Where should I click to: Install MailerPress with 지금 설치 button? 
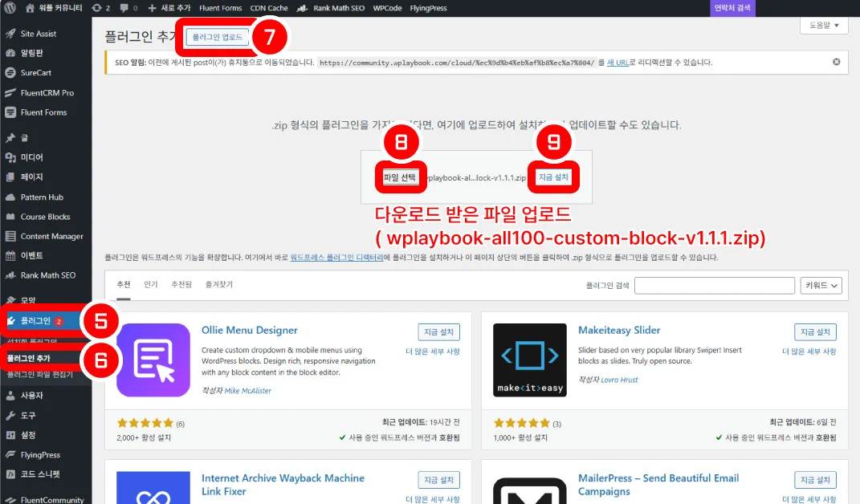(815, 480)
